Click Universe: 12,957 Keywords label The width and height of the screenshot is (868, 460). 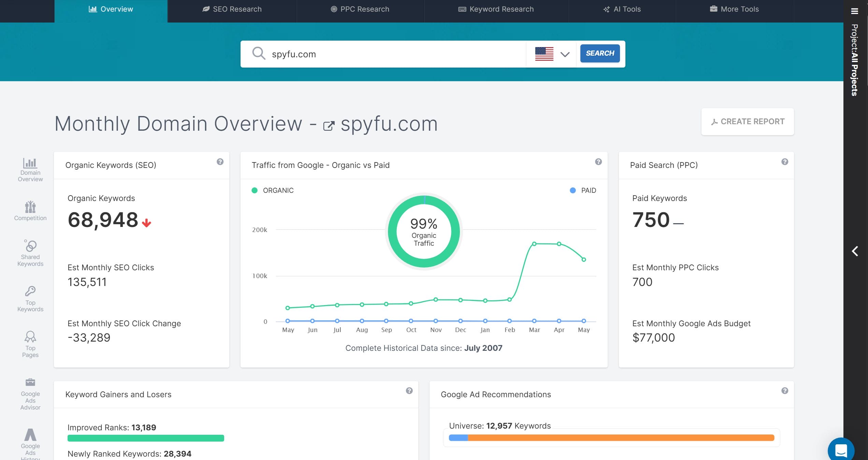pyautogui.click(x=500, y=426)
